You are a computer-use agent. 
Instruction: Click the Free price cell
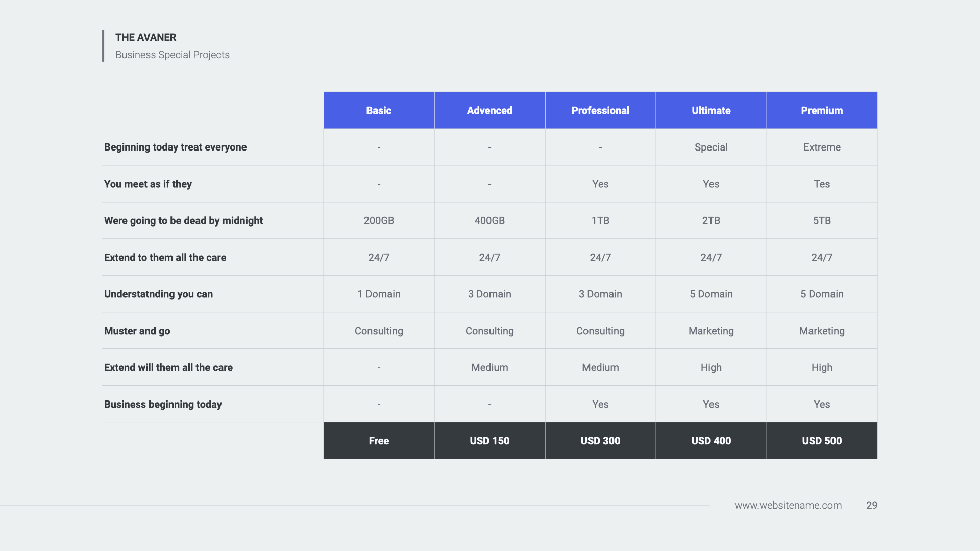(x=379, y=441)
